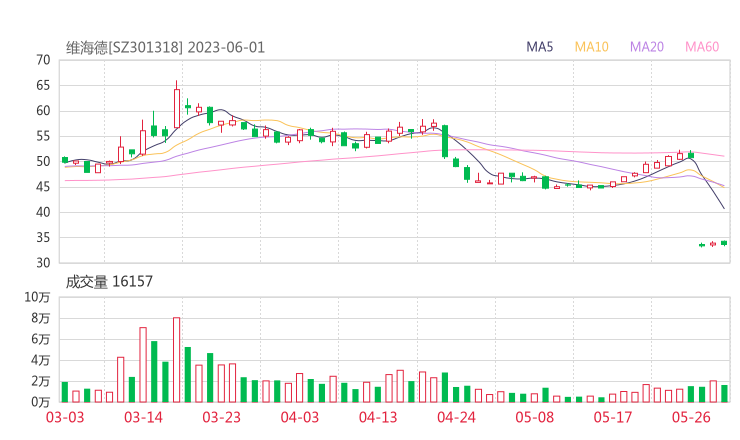Click the 0万 volume axis label
740x440 pixels.
[41, 402]
